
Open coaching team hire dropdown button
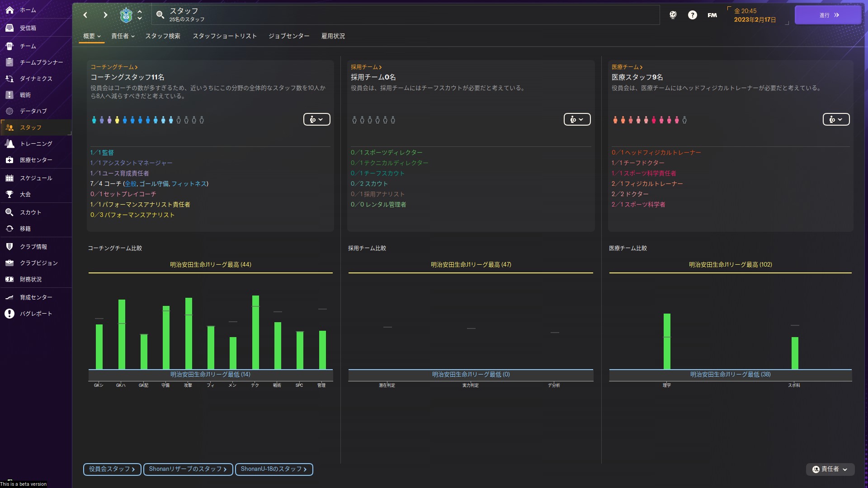pyautogui.click(x=316, y=119)
